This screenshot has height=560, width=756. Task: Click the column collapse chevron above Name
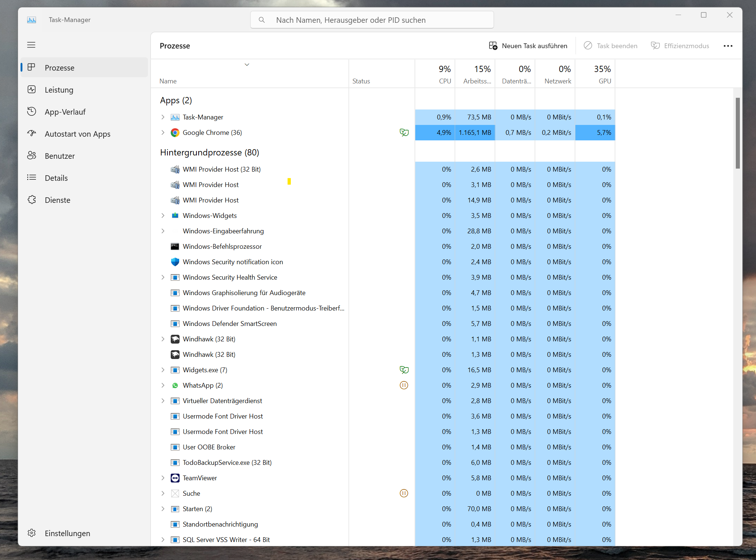click(x=247, y=65)
